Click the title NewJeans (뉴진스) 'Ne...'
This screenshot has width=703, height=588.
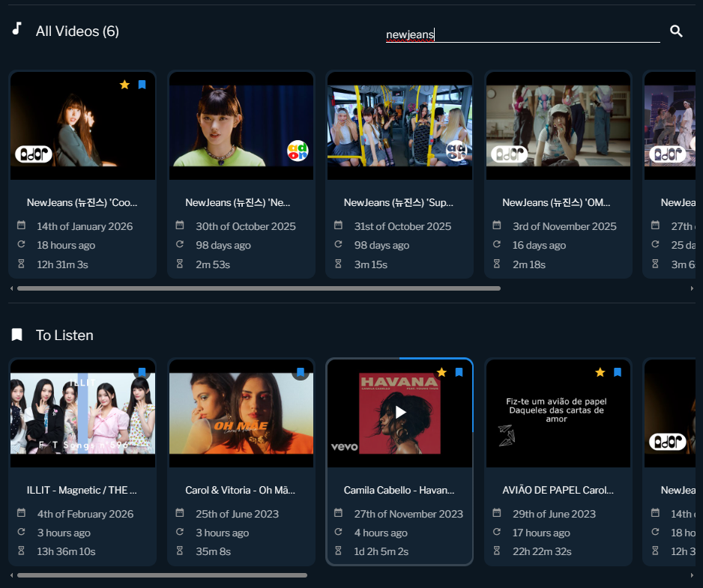238,202
